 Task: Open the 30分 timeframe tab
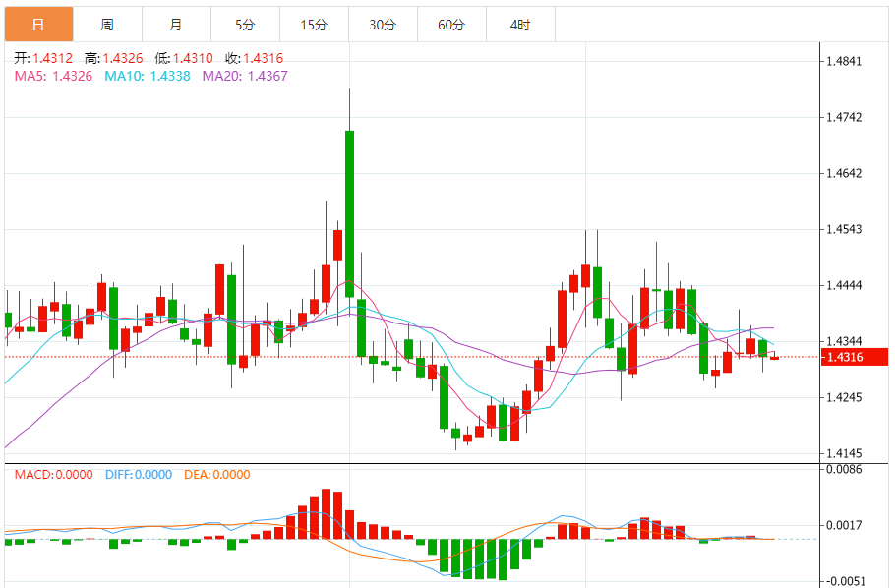(383, 25)
